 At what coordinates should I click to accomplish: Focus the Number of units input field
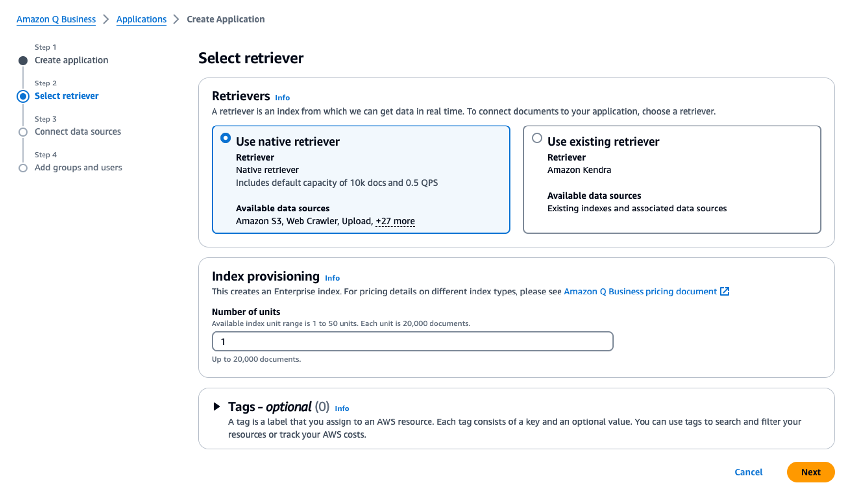click(413, 341)
